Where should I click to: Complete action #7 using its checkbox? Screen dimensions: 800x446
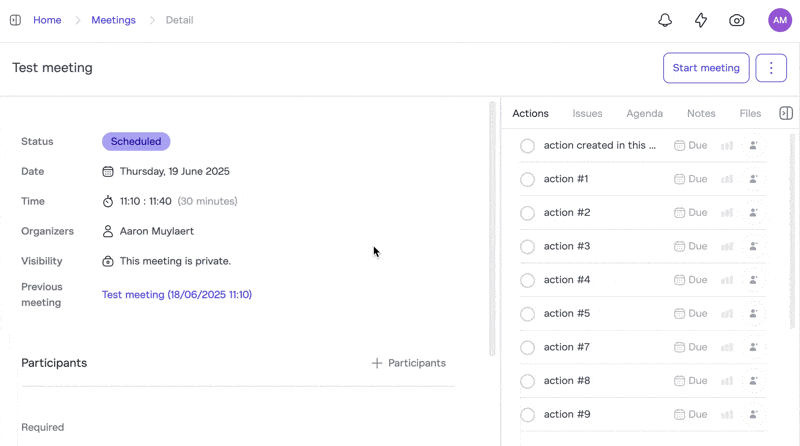point(527,348)
